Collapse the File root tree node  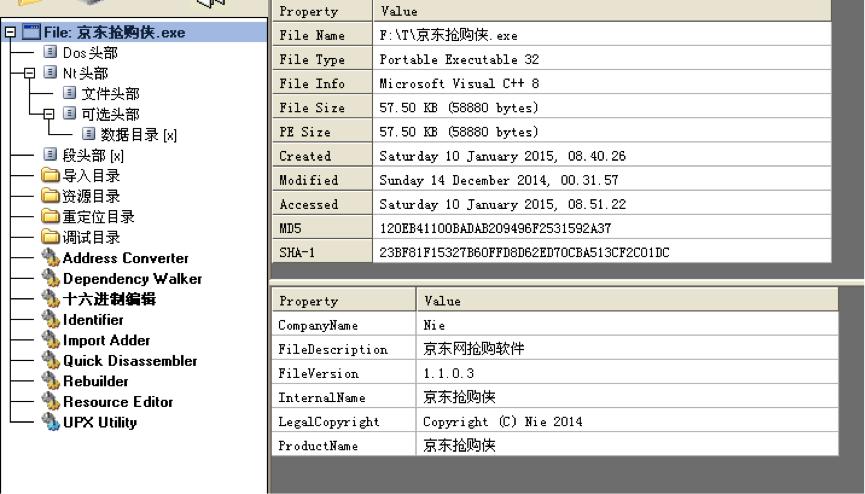(10, 33)
